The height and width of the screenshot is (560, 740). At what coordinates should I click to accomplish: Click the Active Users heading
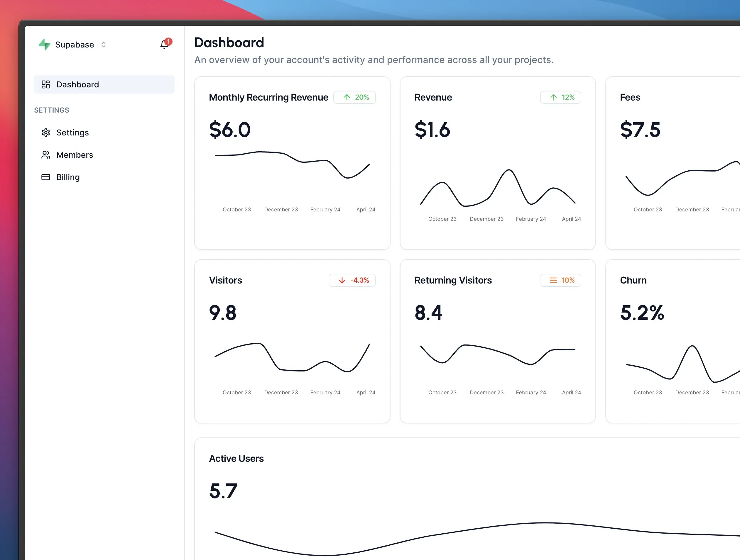point(236,458)
